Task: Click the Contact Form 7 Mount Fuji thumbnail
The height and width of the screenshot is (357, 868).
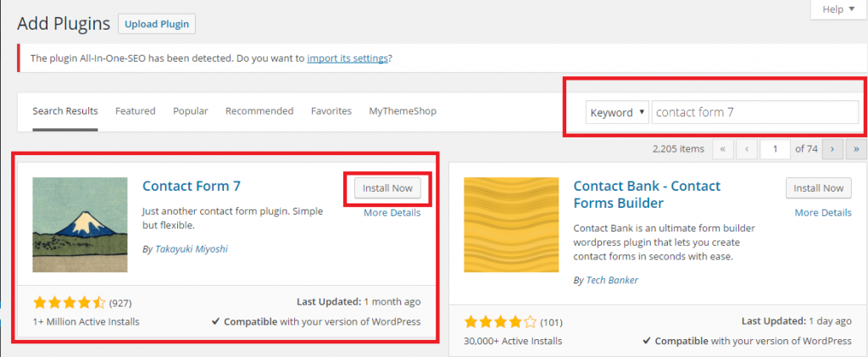Action: 80,225
